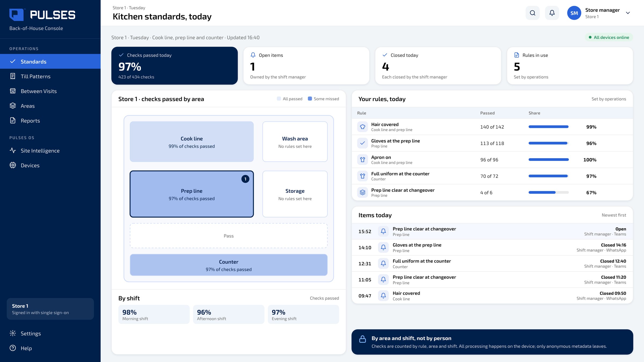Select the Storage area tile
The height and width of the screenshot is (362, 644).
coord(295,194)
